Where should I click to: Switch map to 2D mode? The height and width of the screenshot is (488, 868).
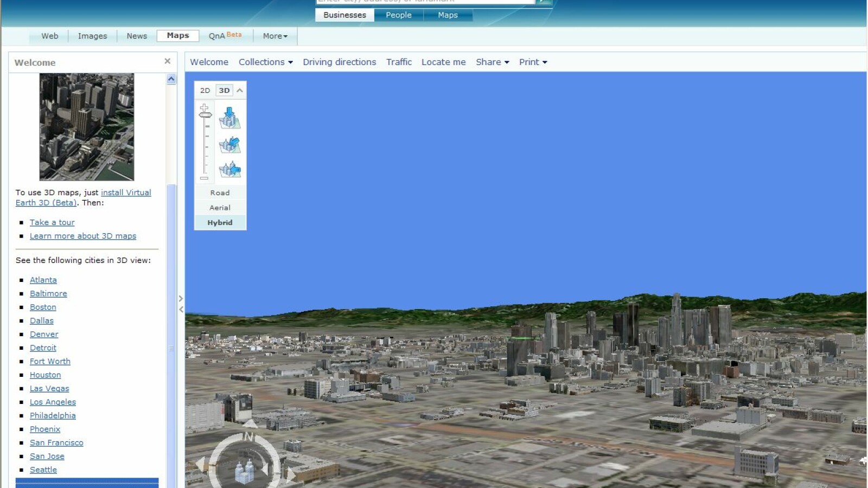[205, 91]
